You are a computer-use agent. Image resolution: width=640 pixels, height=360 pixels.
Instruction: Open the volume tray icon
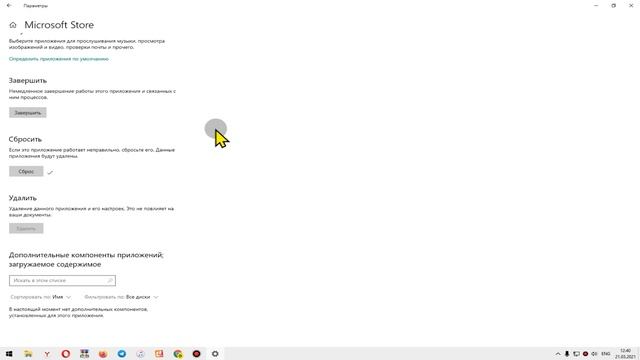(594, 353)
